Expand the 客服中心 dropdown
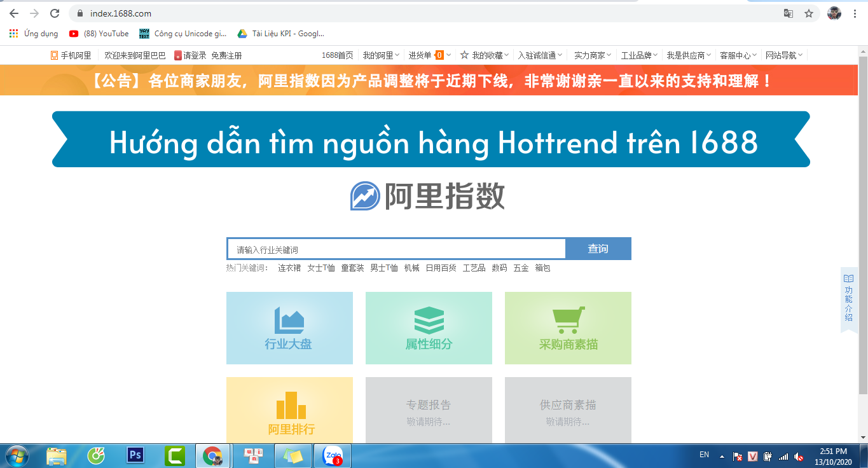This screenshot has height=468, width=868. coord(738,55)
